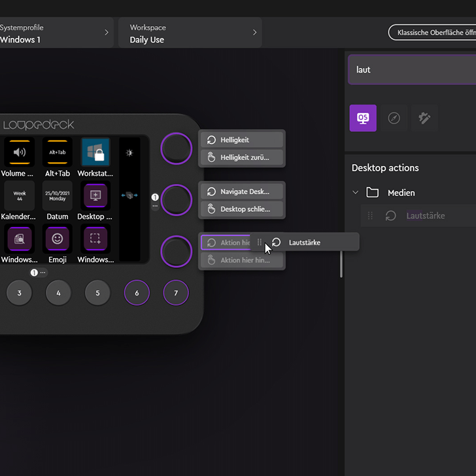Select the Windows search touch button
This screenshot has width=476, height=476.
(x=20, y=239)
